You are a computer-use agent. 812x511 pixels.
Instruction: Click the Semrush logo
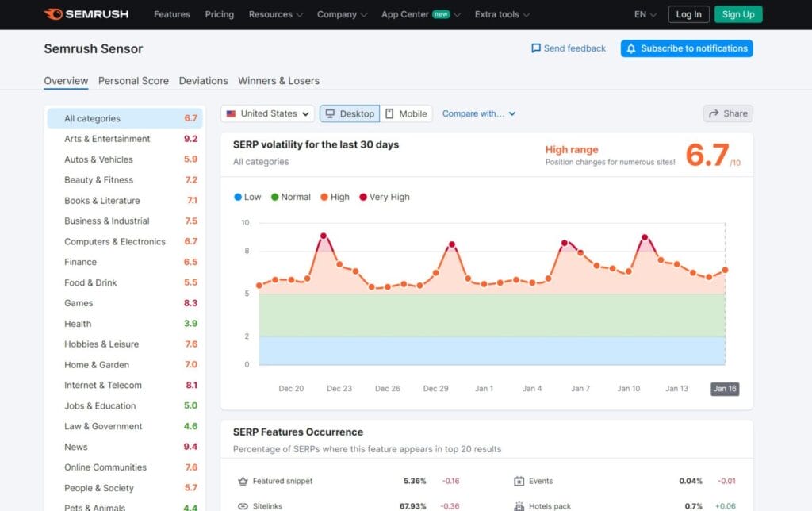86,14
